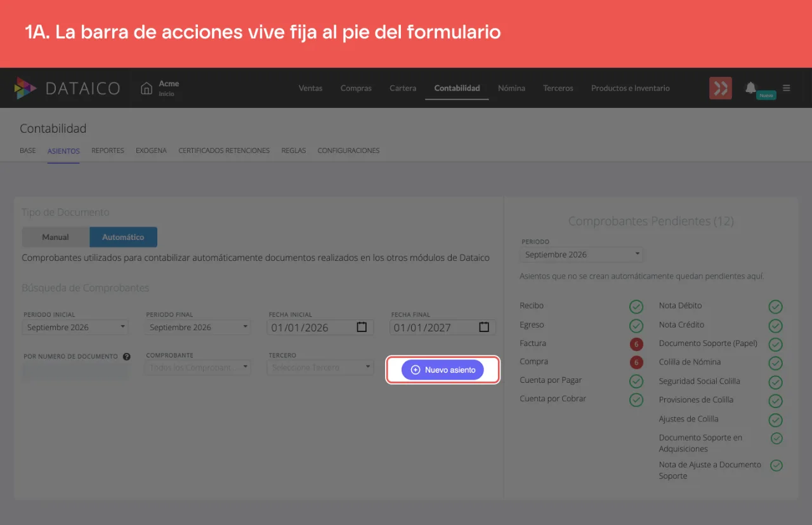
Task: Expand the Tercero dropdown
Action: pos(320,368)
